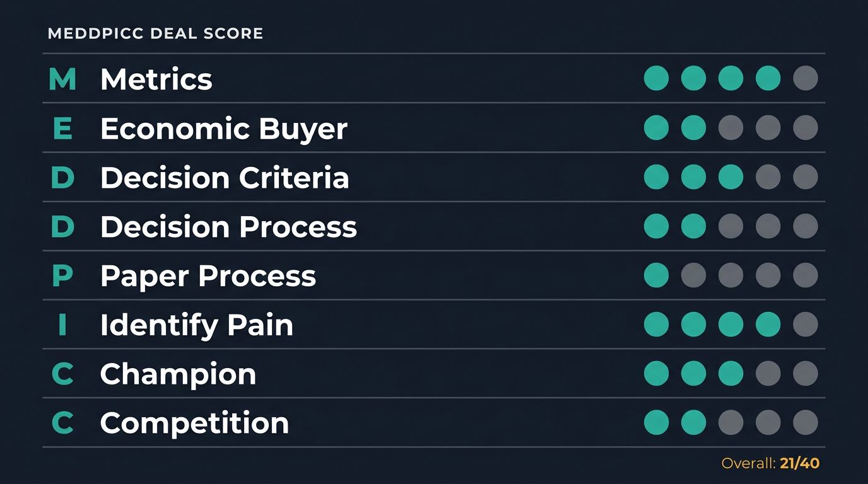Image resolution: width=868 pixels, height=484 pixels.
Task: Open the Economic Buyer row label
Action: click(224, 129)
